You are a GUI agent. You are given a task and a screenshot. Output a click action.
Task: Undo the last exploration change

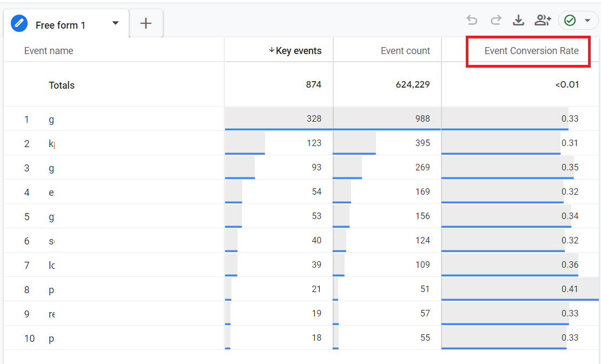[x=472, y=20]
